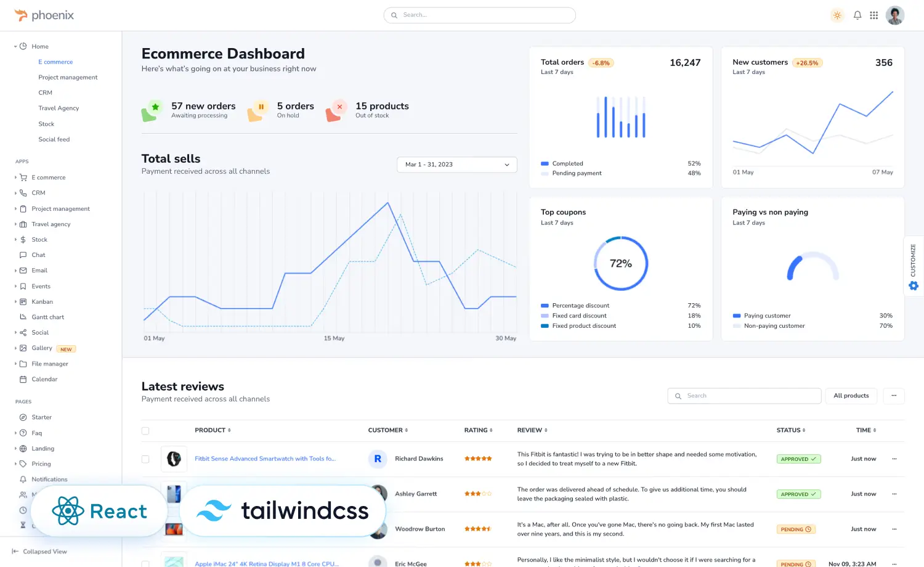924x567 pixels.
Task: Click Paying customer legend swatch
Action: [737, 316]
